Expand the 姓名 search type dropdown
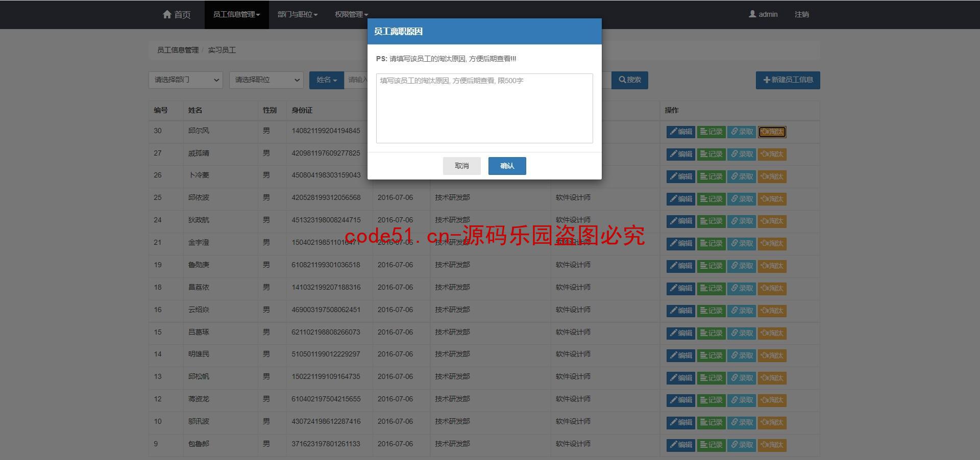 [327, 80]
